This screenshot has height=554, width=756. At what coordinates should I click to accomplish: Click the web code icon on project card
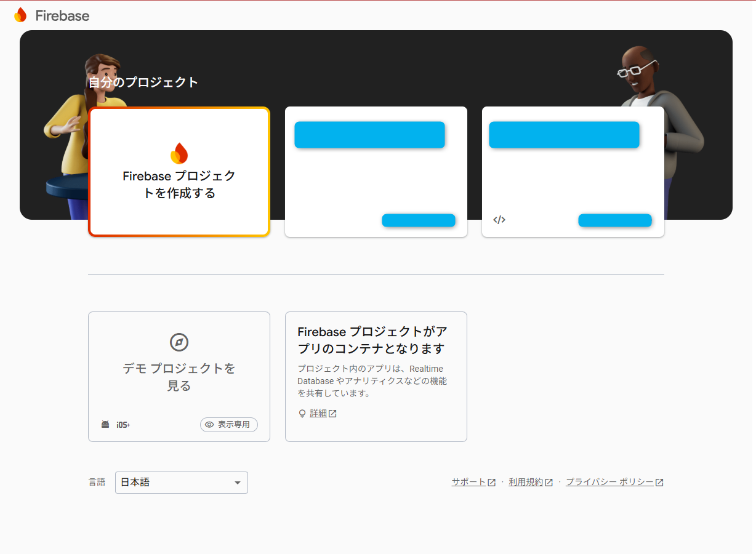(499, 220)
